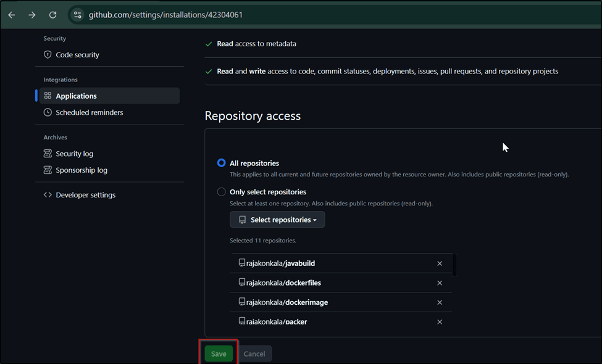Navigate to the Applications section

[x=77, y=96]
